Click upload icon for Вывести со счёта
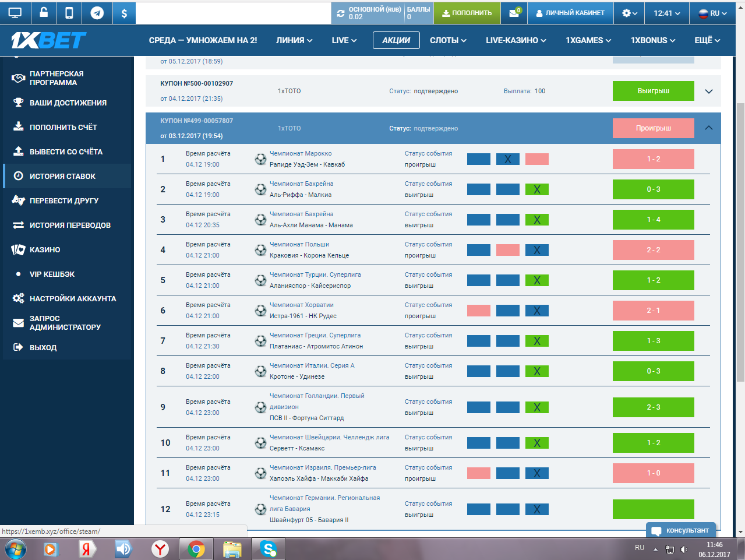Screen dimensions: 745x560 click(19, 152)
